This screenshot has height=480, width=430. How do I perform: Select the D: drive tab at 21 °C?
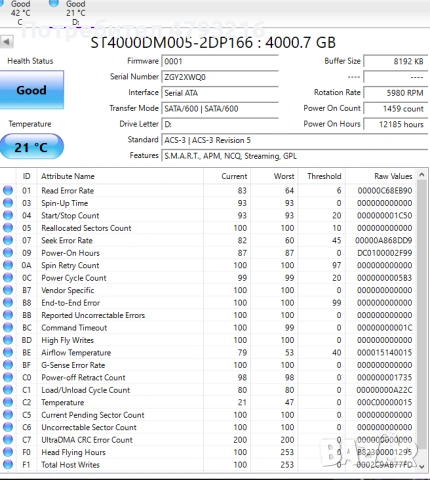(x=75, y=13)
